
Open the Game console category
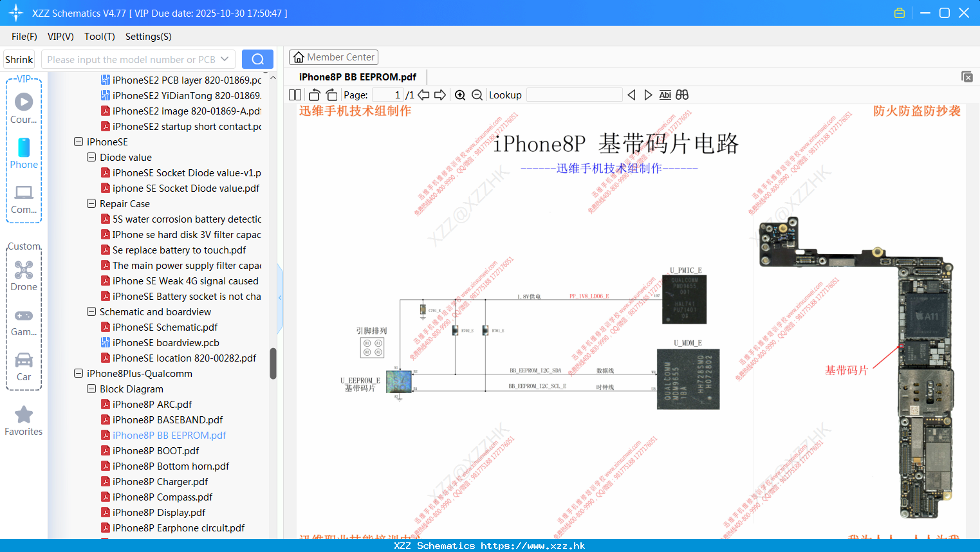point(24,322)
